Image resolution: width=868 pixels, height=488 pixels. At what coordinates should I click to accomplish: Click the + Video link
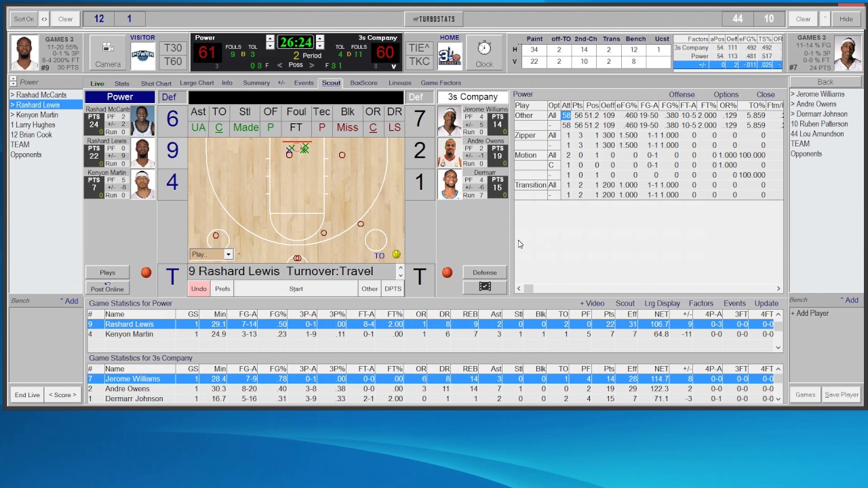[591, 304]
